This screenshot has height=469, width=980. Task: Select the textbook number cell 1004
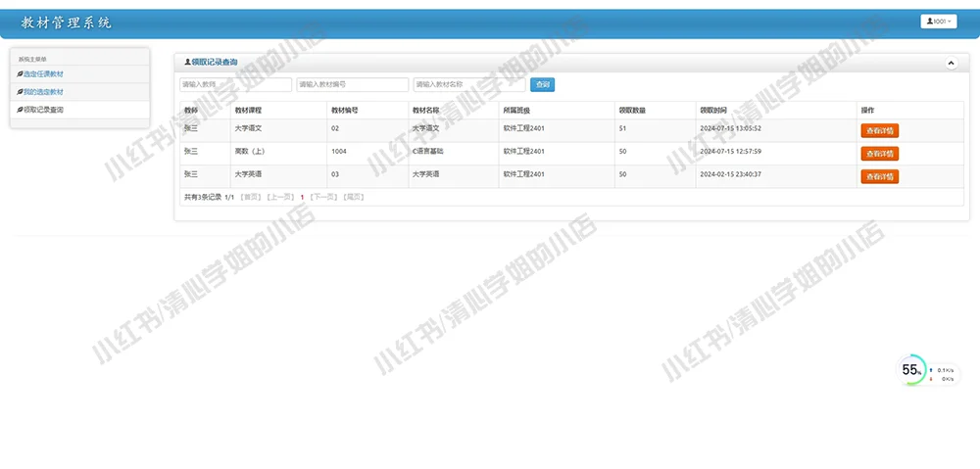click(339, 151)
